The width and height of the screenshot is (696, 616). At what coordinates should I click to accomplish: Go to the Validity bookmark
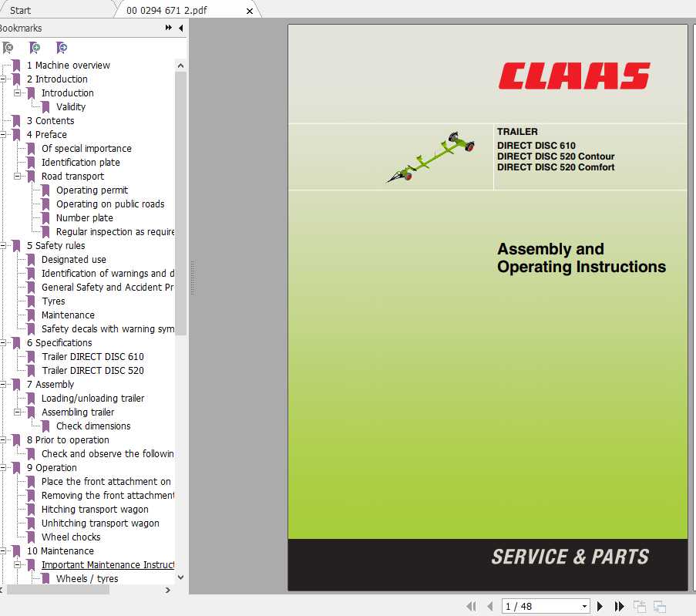tap(71, 107)
